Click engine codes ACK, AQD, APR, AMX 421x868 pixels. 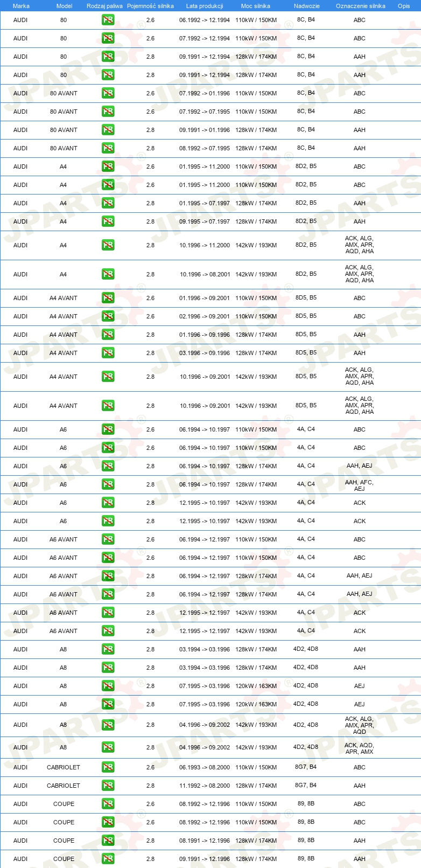359,748
